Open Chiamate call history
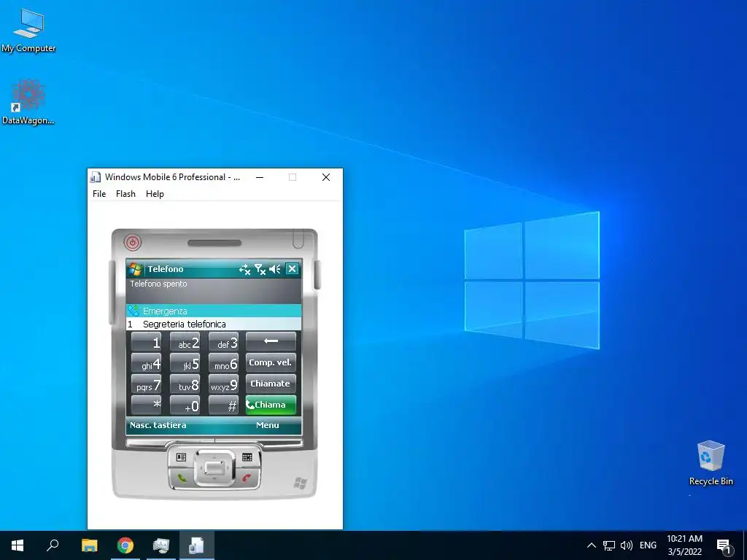 (x=271, y=384)
